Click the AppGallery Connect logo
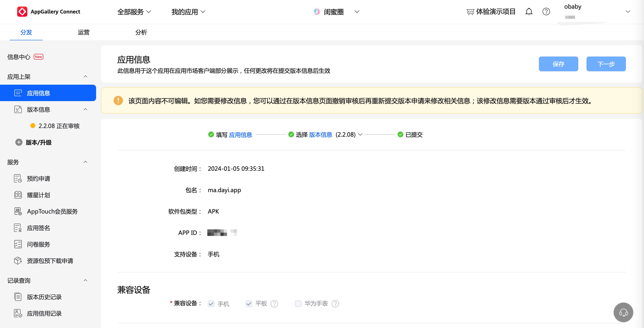 pyautogui.click(x=22, y=12)
